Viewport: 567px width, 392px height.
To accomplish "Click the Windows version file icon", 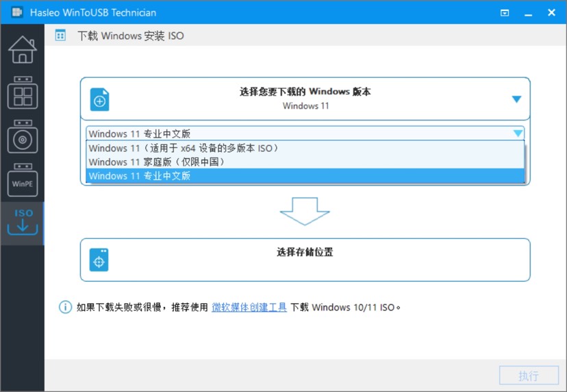I will [x=99, y=99].
